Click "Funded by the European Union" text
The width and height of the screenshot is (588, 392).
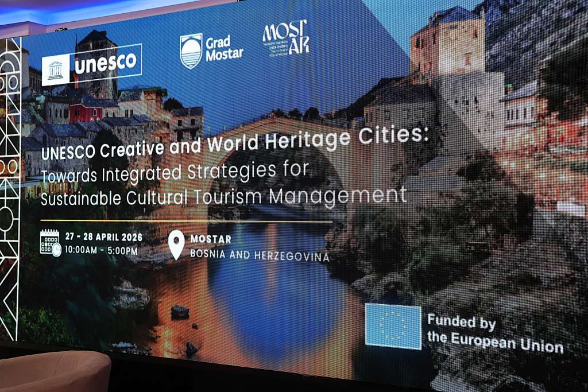[x=494, y=334]
